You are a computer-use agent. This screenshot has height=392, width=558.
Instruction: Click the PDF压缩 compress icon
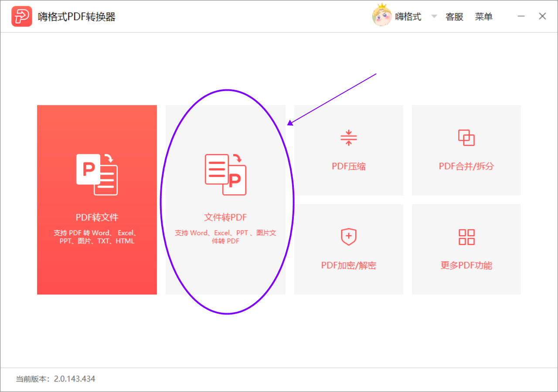pos(348,138)
